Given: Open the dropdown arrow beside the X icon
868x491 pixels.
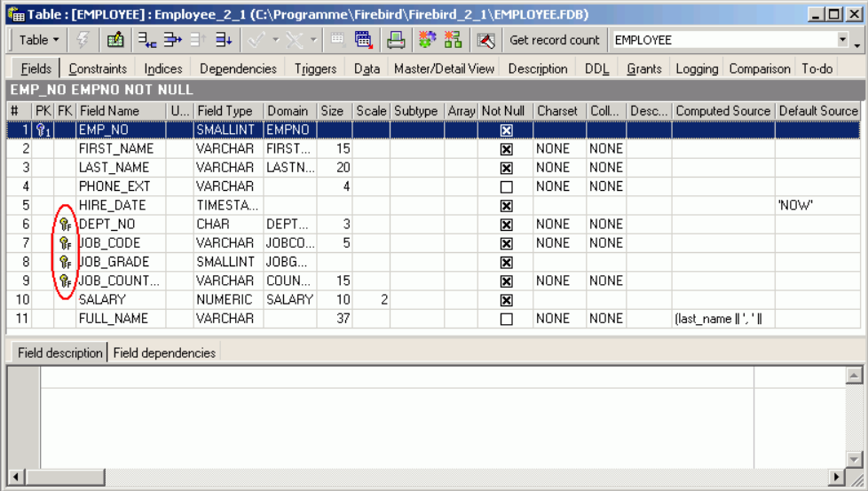Looking at the screenshot, I should (x=313, y=40).
